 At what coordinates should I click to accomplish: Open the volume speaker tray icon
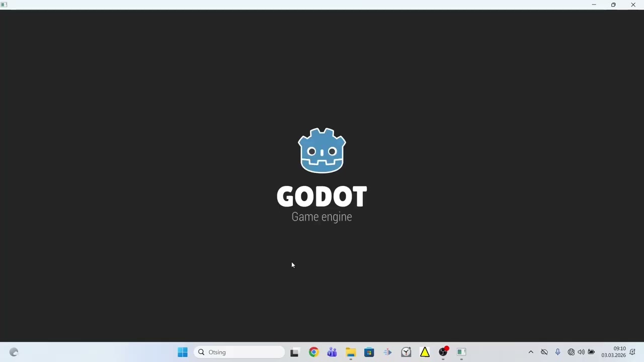pyautogui.click(x=581, y=352)
